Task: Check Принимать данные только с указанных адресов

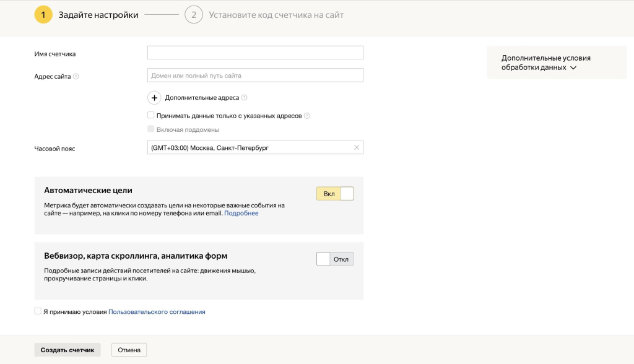Action: (151, 115)
